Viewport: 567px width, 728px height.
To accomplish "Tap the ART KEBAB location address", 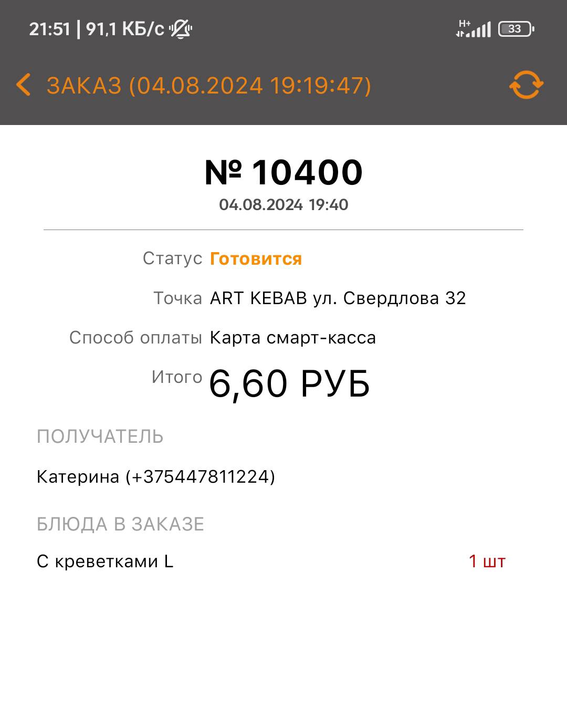I will pos(338,298).
